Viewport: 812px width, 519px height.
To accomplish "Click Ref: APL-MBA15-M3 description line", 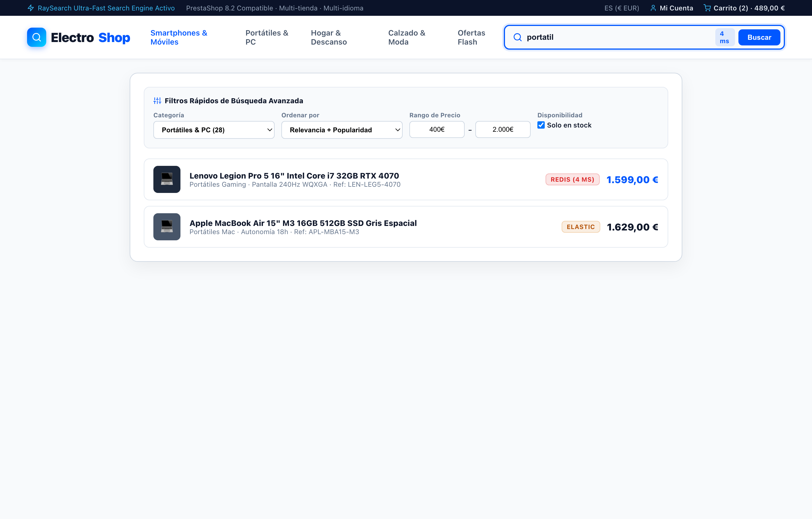I will (274, 232).
